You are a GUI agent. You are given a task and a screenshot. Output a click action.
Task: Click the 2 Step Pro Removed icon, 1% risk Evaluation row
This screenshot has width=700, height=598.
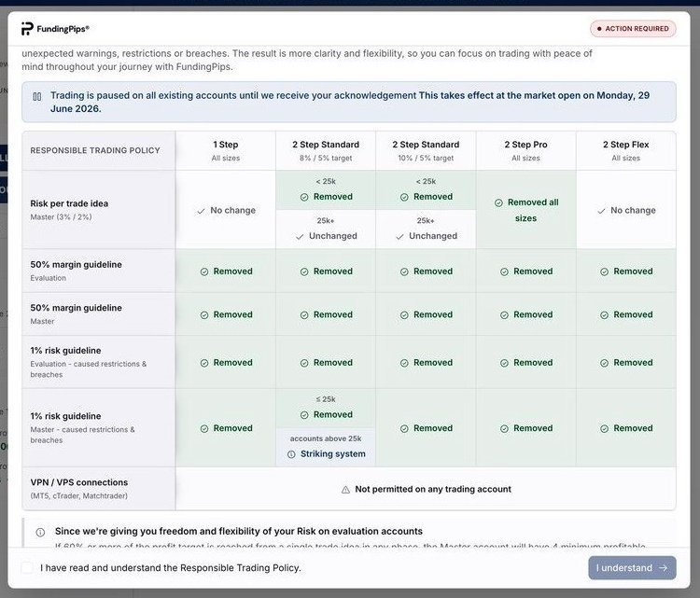[504, 363]
